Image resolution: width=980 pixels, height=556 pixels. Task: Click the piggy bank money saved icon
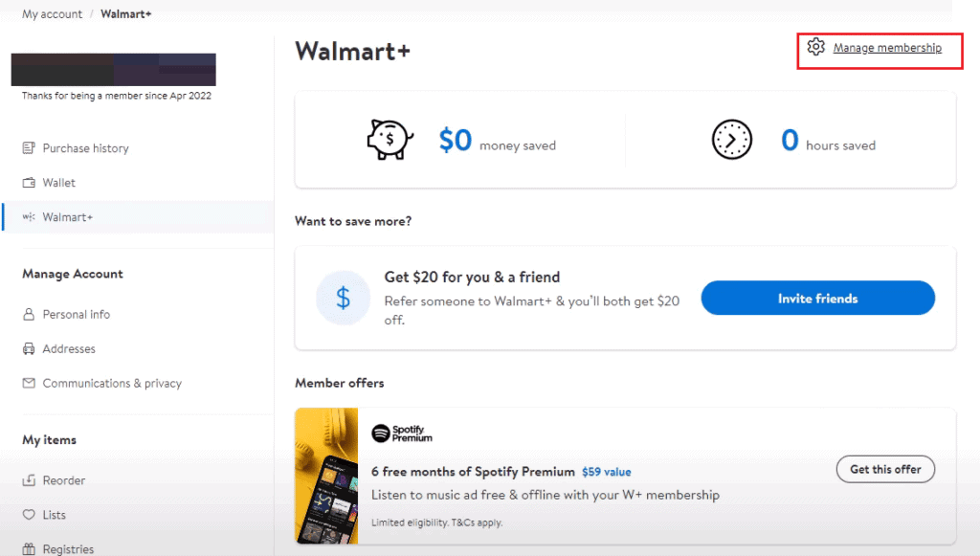click(x=390, y=141)
